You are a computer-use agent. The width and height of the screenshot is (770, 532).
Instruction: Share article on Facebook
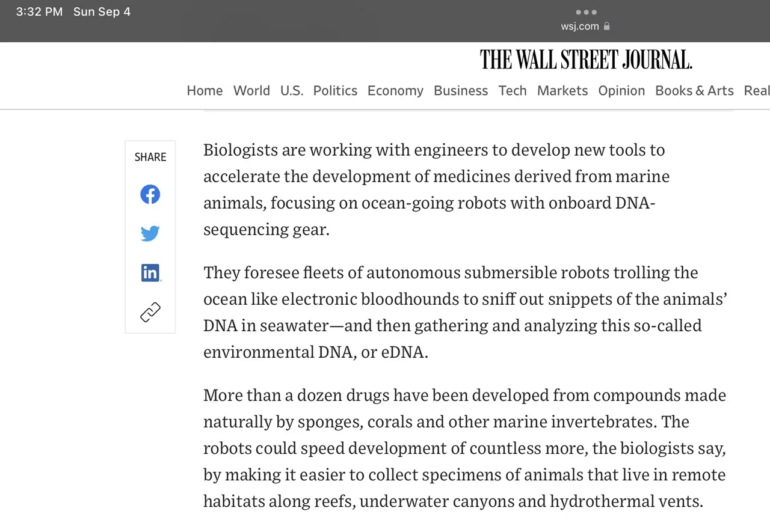150,194
